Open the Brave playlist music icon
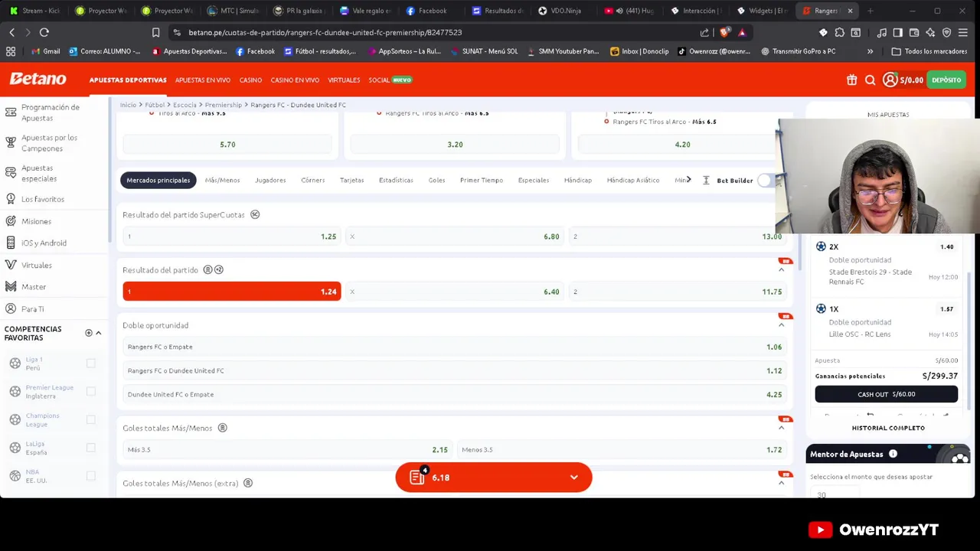The image size is (980, 551). click(x=882, y=32)
